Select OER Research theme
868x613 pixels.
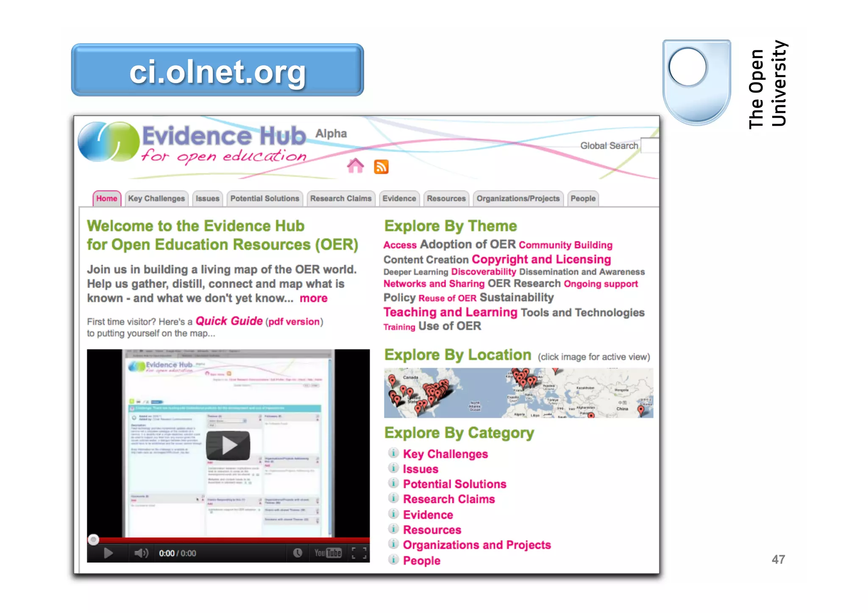[x=524, y=283]
